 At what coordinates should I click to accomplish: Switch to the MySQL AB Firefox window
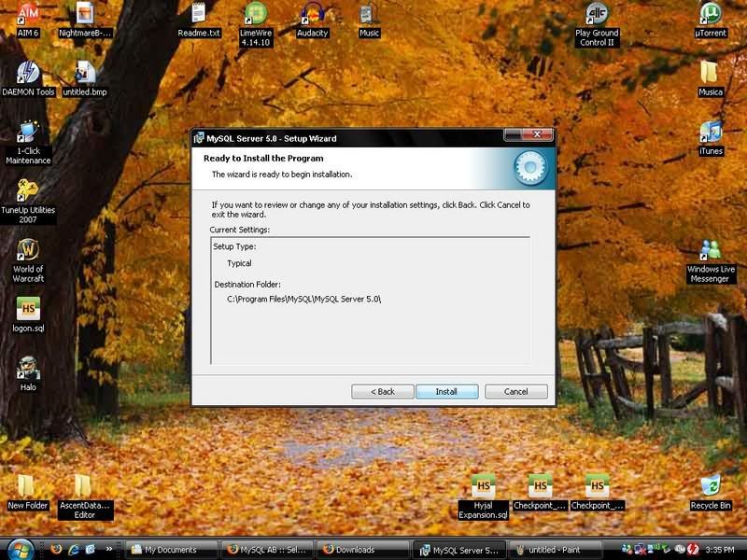pos(267,550)
